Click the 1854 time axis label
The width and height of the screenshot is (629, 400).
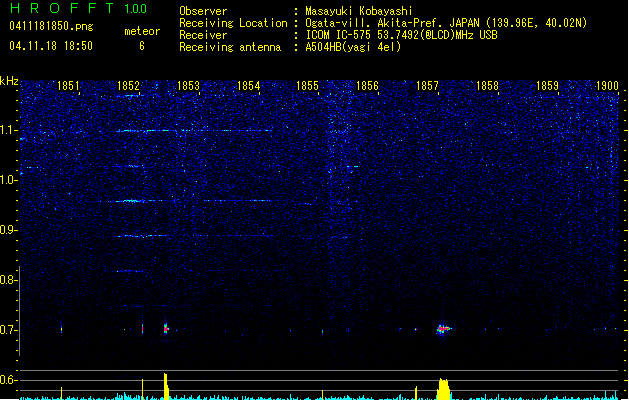pos(248,85)
